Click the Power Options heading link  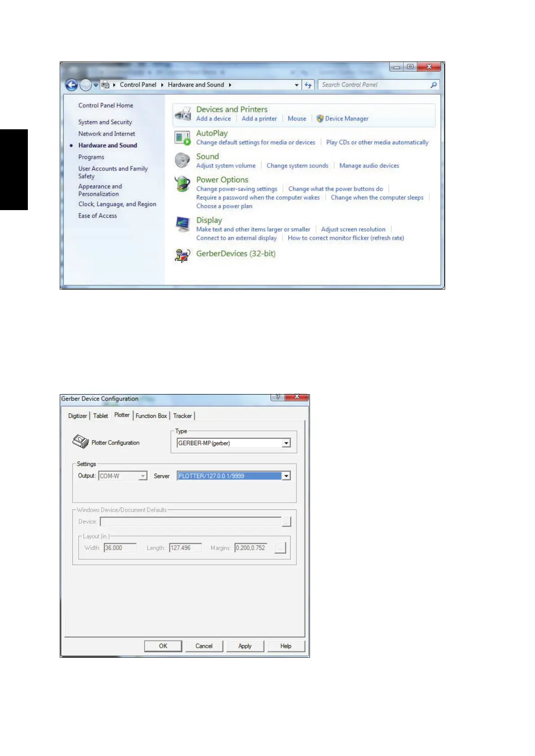(x=222, y=180)
